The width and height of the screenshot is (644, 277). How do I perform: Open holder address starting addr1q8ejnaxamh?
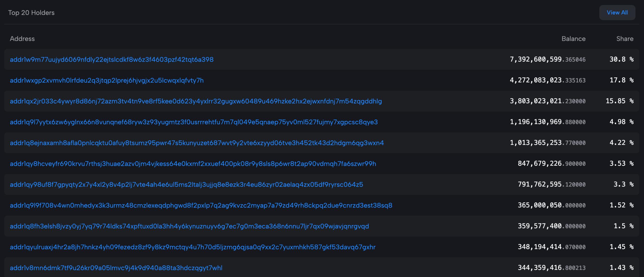point(197,143)
